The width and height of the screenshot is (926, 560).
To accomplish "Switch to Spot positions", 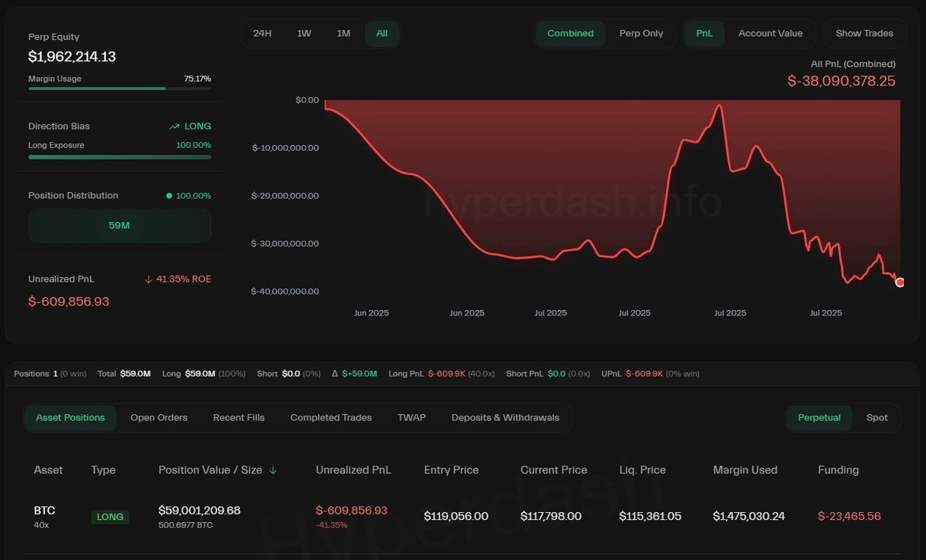I will (x=877, y=417).
